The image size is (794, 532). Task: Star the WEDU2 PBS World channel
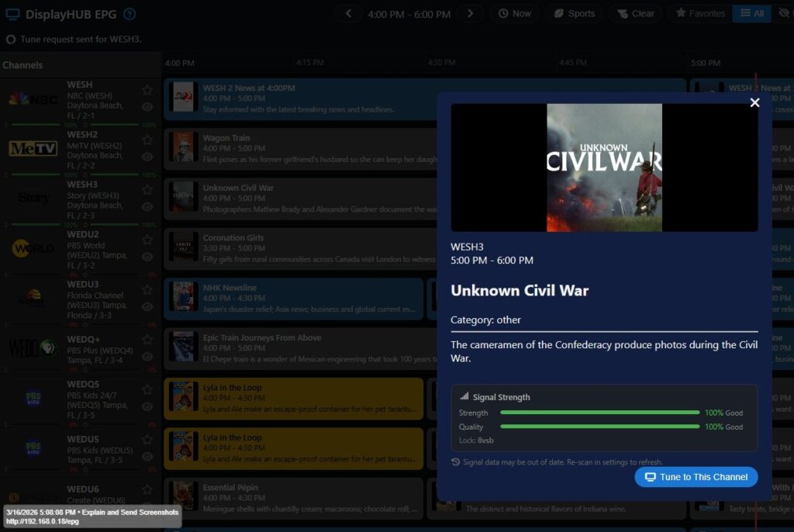(147, 240)
